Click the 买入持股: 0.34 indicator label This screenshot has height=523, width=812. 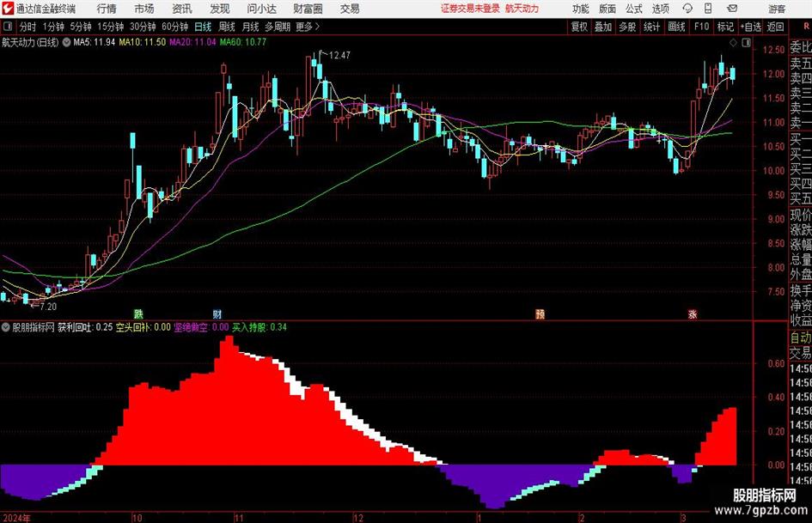(259, 327)
